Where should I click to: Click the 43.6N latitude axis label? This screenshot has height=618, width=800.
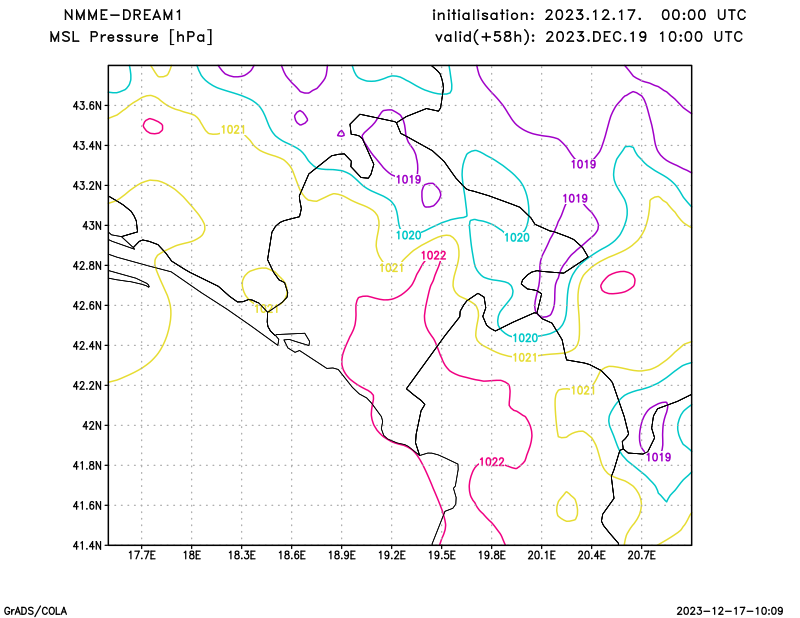[87, 106]
